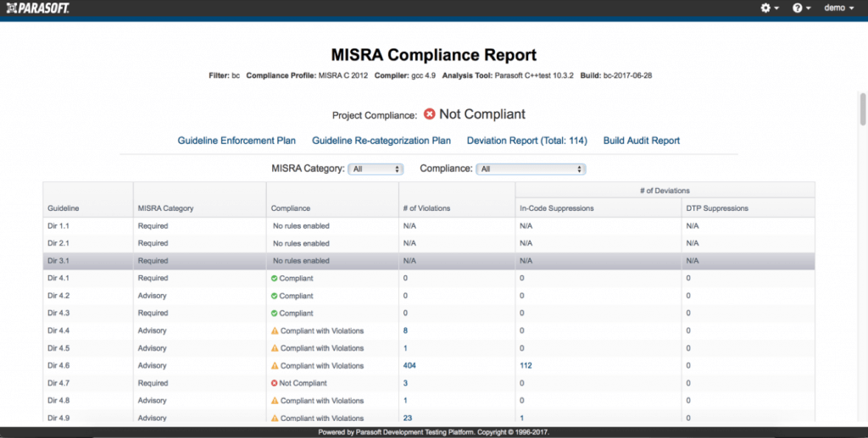Click the Parasoft logo in header

tap(36, 8)
